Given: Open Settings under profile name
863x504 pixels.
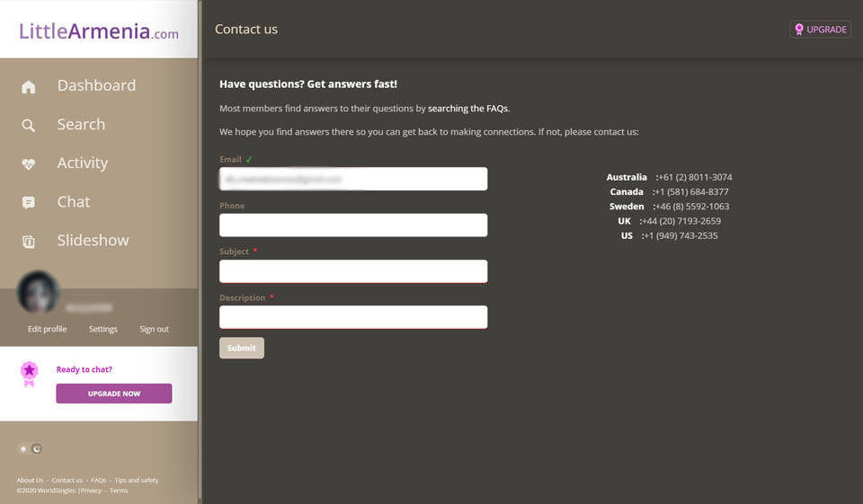Looking at the screenshot, I should 102,329.
